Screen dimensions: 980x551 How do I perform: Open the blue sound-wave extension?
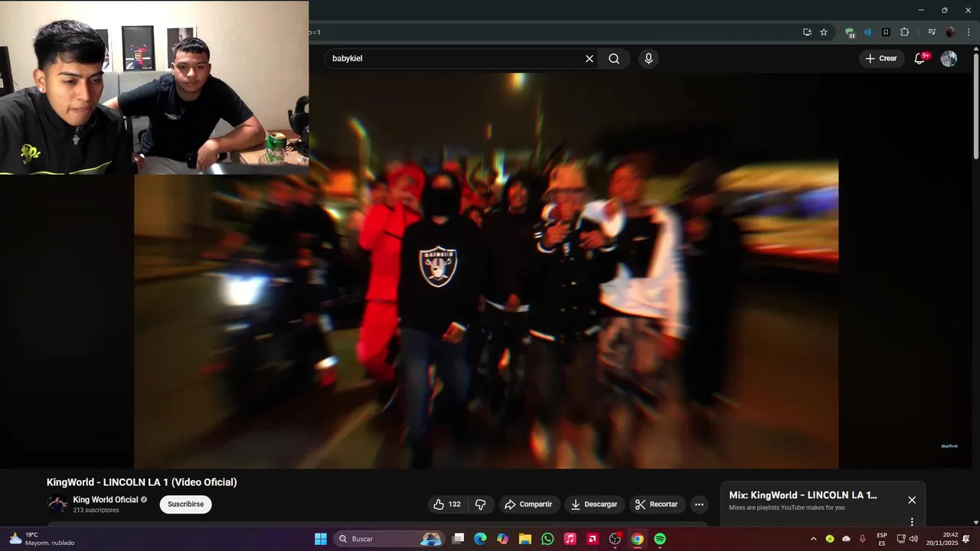pyautogui.click(x=867, y=32)
